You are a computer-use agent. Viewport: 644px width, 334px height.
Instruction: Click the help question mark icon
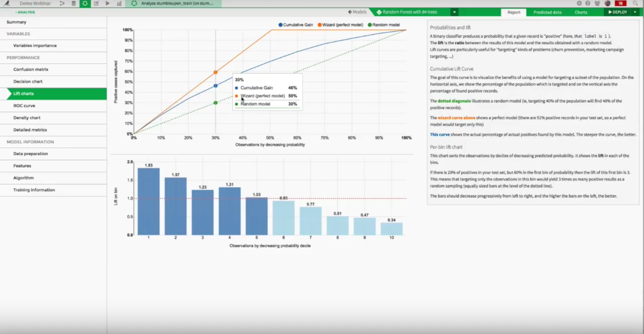pyautogui.click(x=588, y=3)
